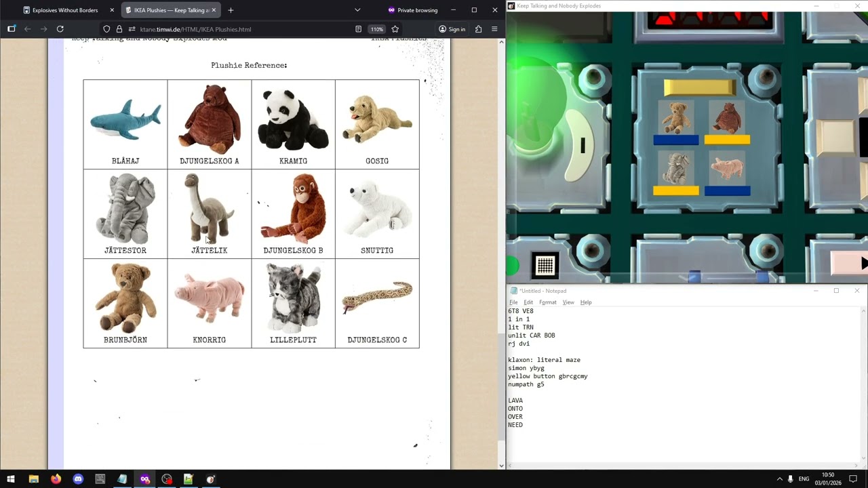Image resolution: width=868 pixels, height=488 pixels.
Task: Open Firefox from the taskbar
Action: (x=56, y=479)
